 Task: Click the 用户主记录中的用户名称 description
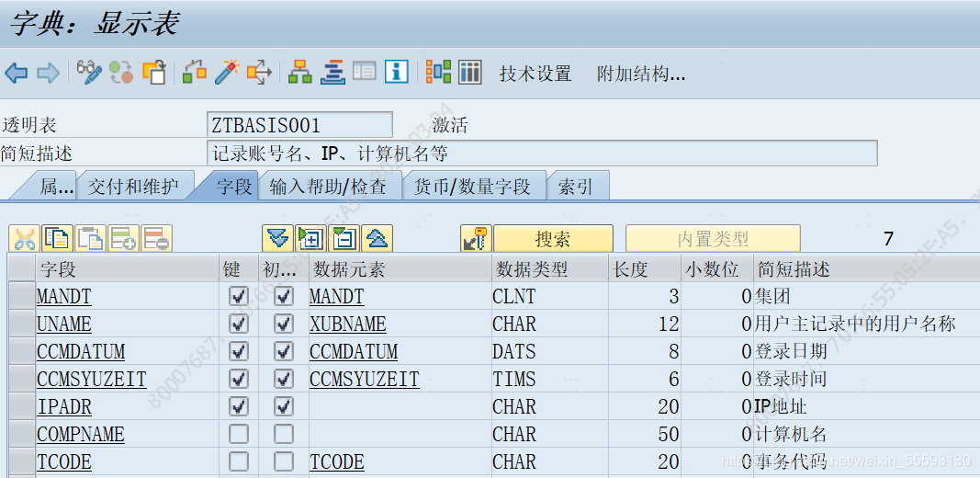coord(855,324)
